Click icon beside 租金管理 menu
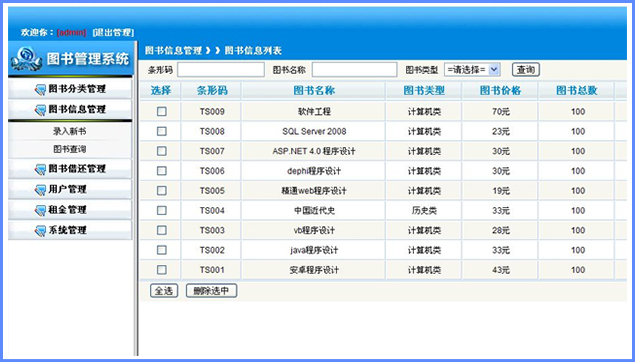 tap(40, 210)
